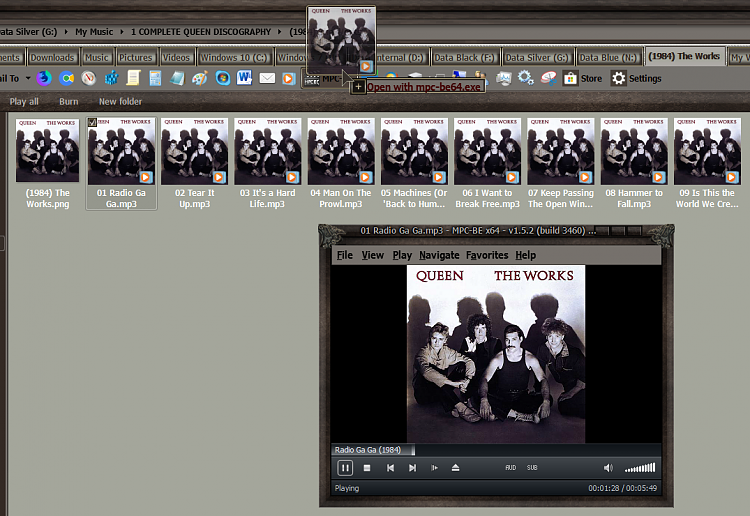
Task: Open the Help menu in MPC-BE
Action: (525, 255)
